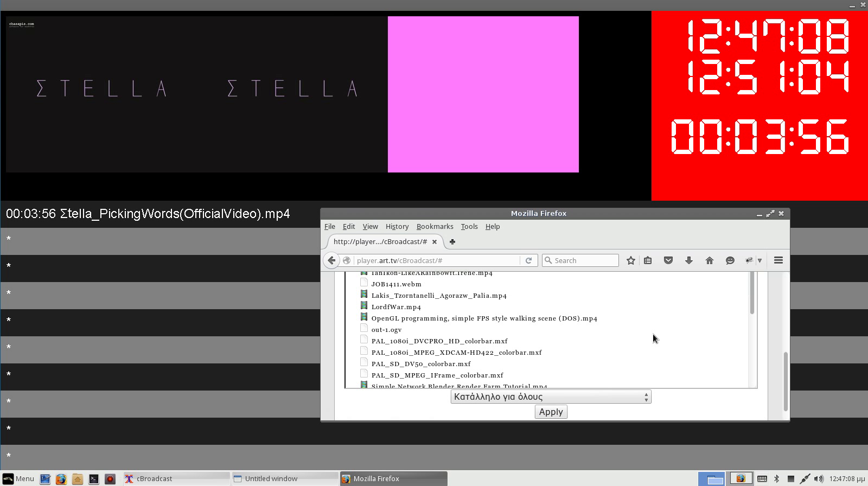This screenshot has width=868, height=486.
Task: Select the blue folder workspace in pager
Action: point(711,479)
